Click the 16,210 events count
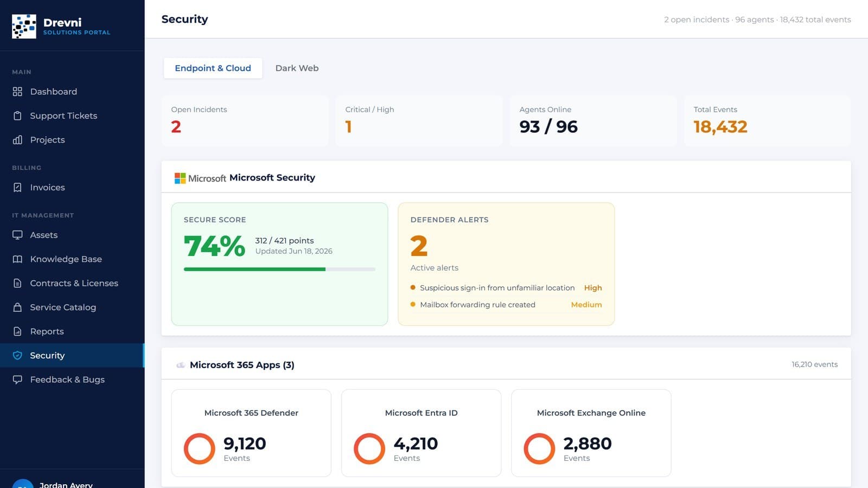 [814, 364]
